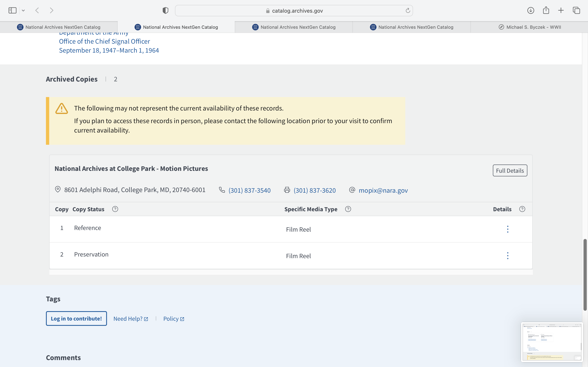Open the downloads icon in the toolbar
The height and width of the screenshot is (367, 588).
(x=530, y=10)
